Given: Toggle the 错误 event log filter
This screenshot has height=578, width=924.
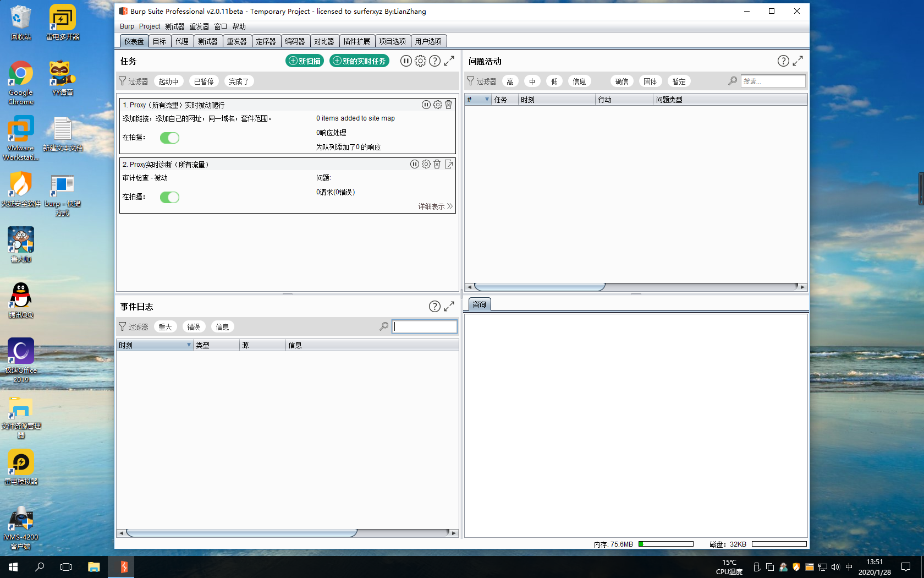Looking at the screenshot, I should (194, 327).
